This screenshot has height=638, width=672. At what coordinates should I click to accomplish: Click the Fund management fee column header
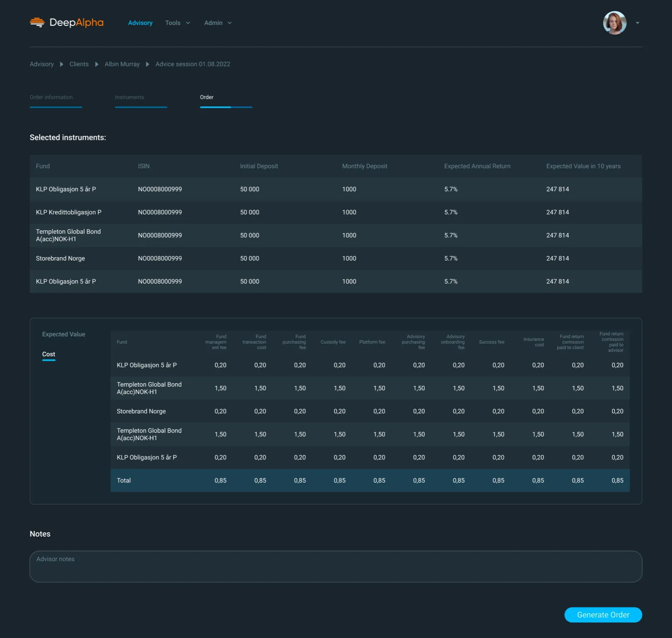216,342
